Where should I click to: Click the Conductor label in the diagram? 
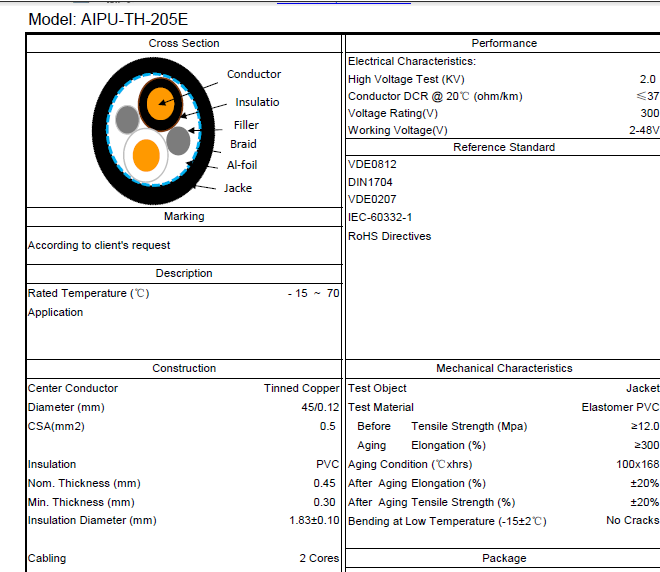click(x=254, y=74)
